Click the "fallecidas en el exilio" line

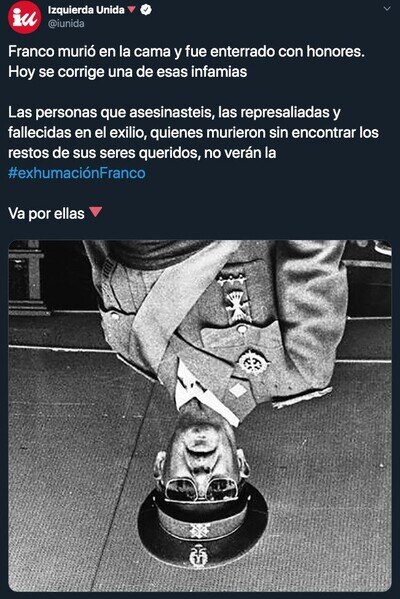(x=193, y=133)
